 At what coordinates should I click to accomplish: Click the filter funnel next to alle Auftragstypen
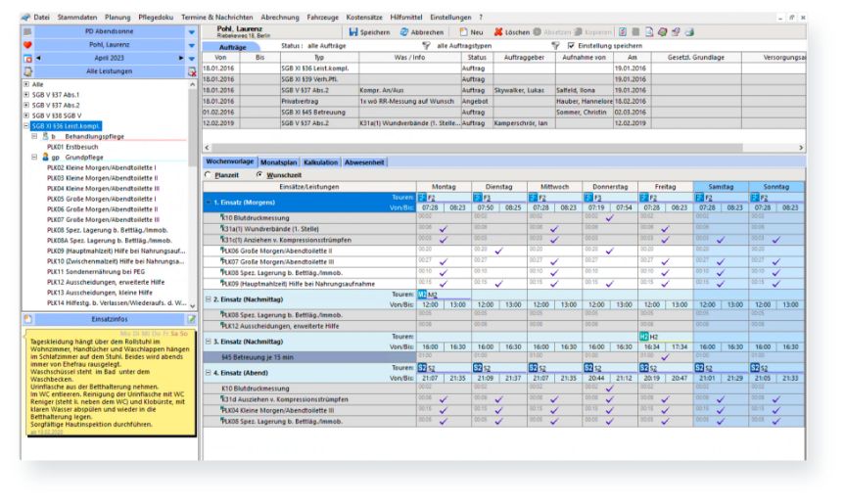[426, 46]
